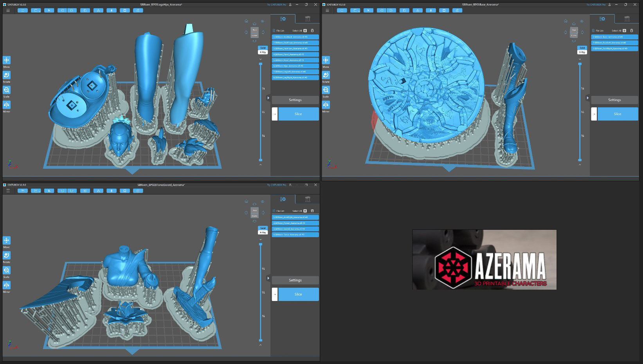The width and height of the screenshot is (643, 364).
Task: Select the Move tool in LegsHips window
Action: coord(7,60)
